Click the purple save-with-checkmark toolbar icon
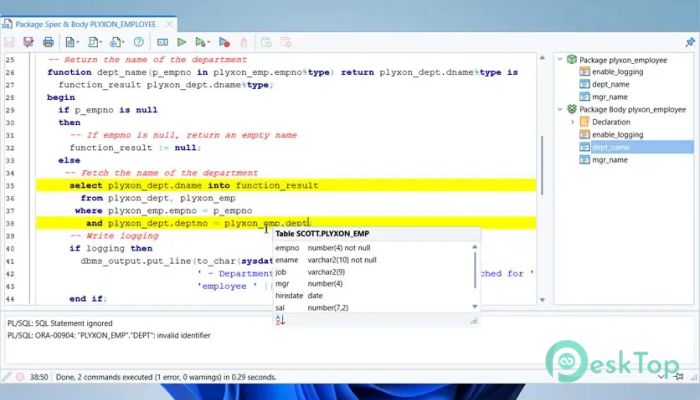The height and width of the screenshot is (400, 700). (x=29, y=42)
